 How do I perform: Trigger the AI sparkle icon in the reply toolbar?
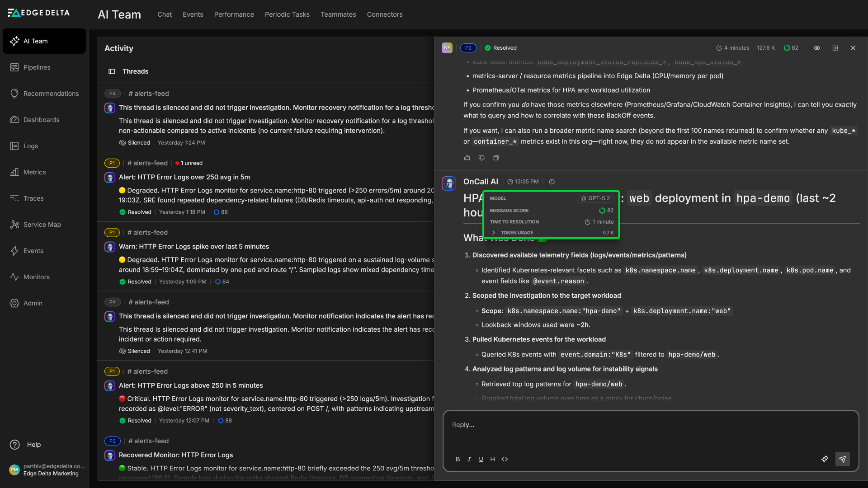pos(825,459)
